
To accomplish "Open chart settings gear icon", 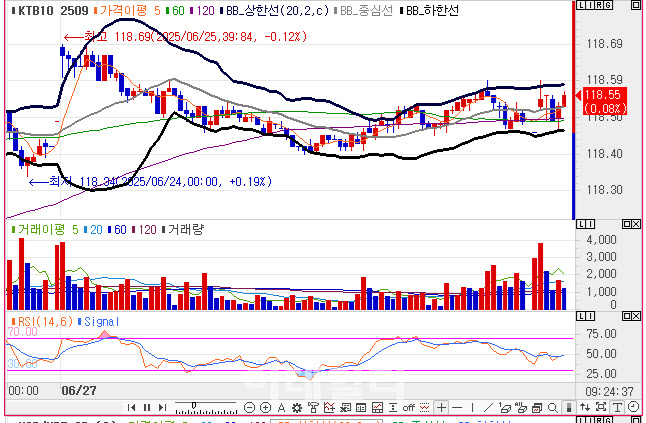I will [297, 407].
